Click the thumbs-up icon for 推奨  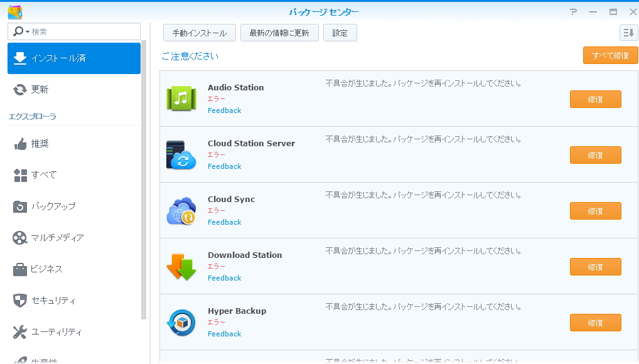(x=20, y=144)
